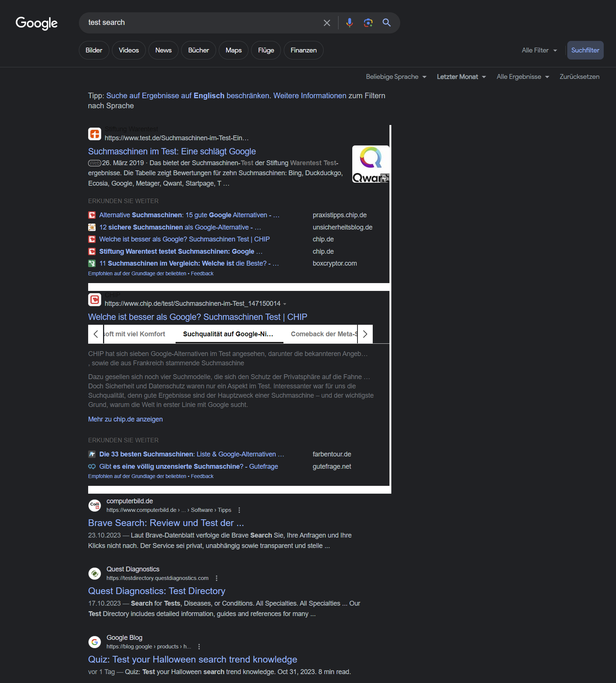Click the https://testdirectory.questdiagnostics.com URL
The image size is (616, 683).
[x=157, y=578]
